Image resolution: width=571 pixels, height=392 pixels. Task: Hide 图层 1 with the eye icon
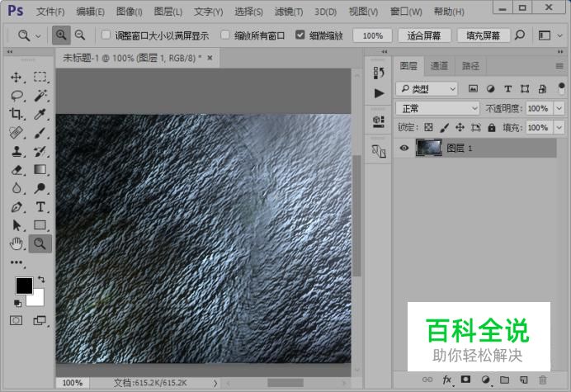click(403, 148)
